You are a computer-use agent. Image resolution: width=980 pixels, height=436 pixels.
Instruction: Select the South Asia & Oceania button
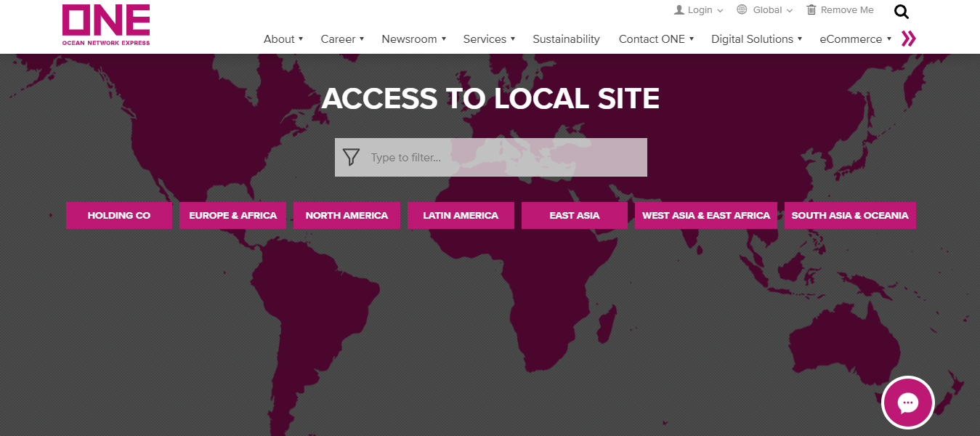(850, 216)
